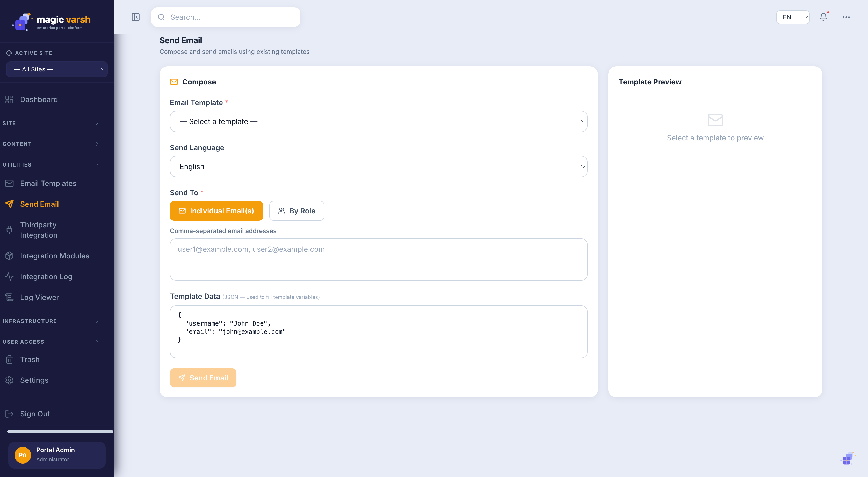This screenshot has height=477, width=868.
Task: Click the Log Viewer scroll icon
Action: (x=9, y=297)
